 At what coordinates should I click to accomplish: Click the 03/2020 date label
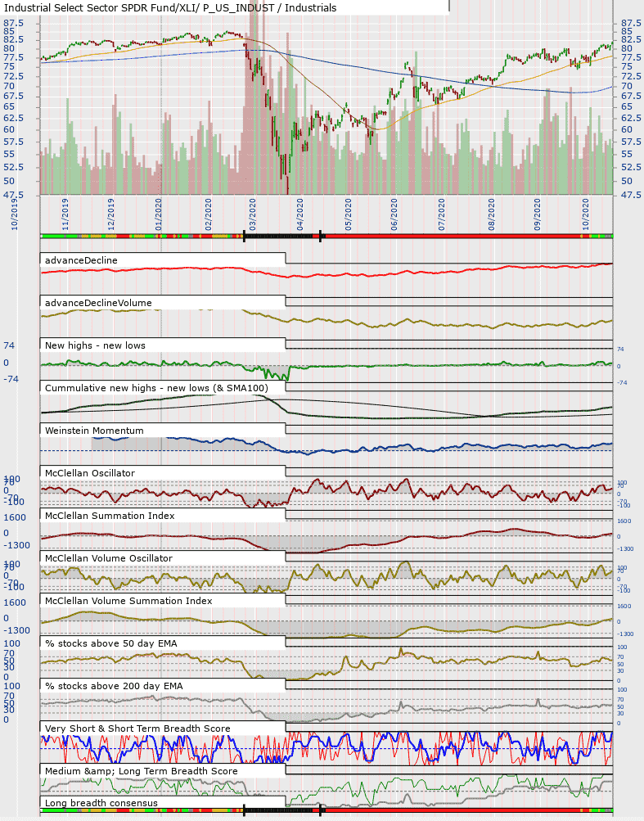tap(252, 214)
